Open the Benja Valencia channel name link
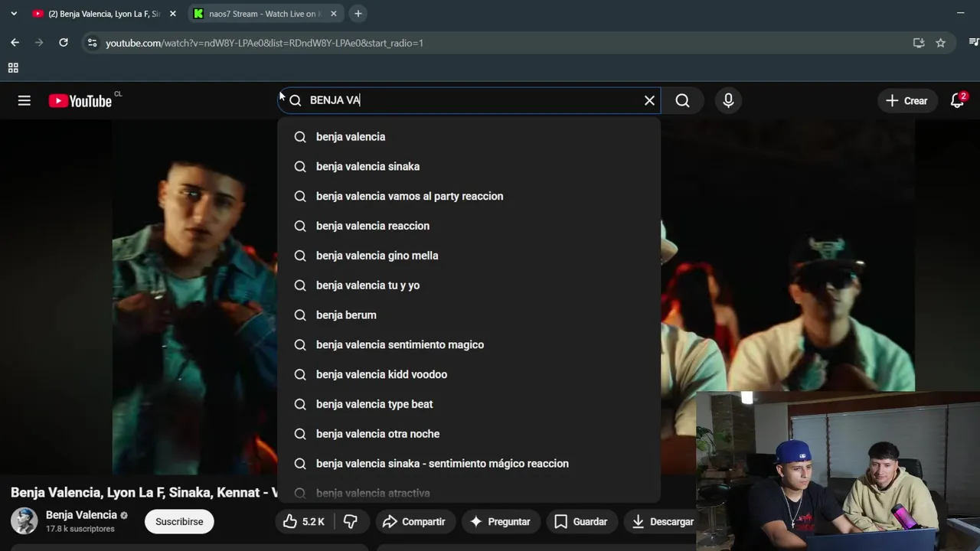This screenshot has width=980, height=551. point(81,515)
